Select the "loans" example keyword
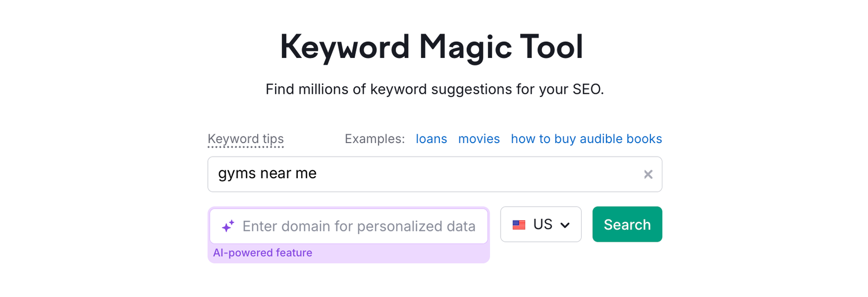The height and width of the screenshot is (297, 868). coord(431,139)
